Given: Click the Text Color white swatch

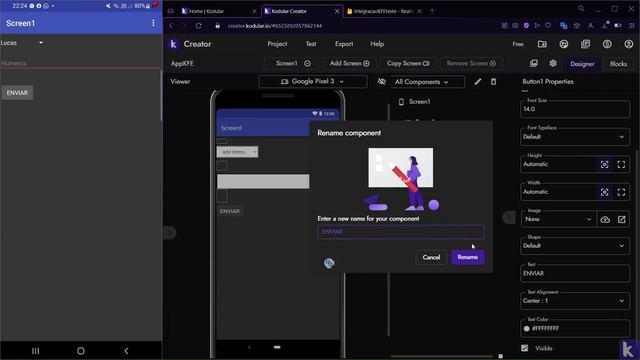Looking at the screenshot, I should (526, 329).
